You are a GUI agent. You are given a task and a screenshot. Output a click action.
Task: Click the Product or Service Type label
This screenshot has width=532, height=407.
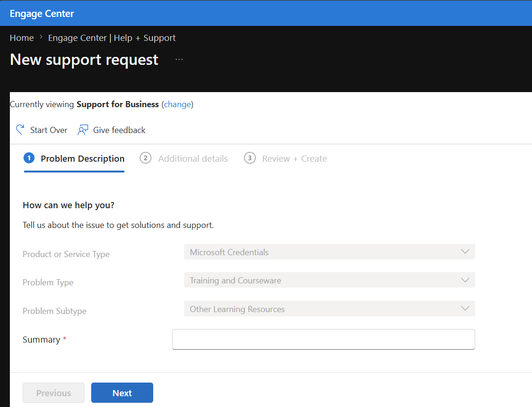point(66,254)
